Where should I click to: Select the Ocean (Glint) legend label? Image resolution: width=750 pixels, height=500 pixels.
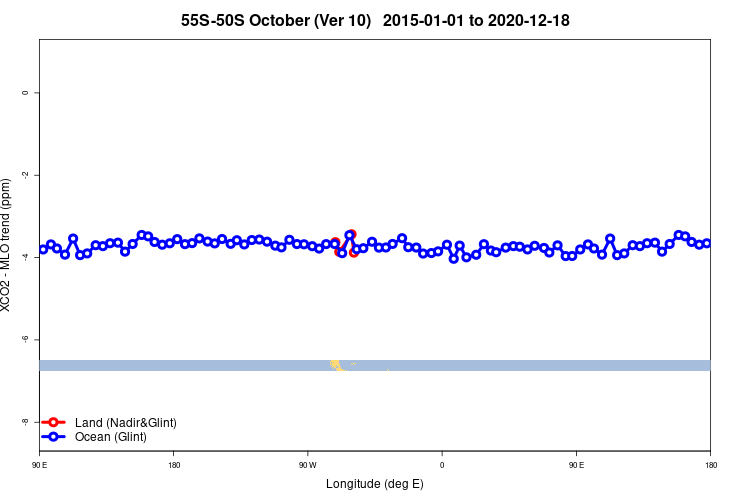[x=110, y=437]
